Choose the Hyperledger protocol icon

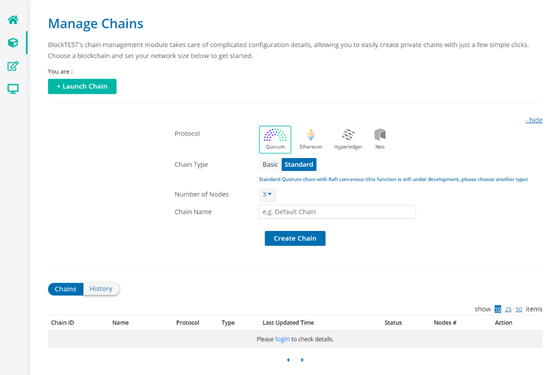[x=348, y=139]
